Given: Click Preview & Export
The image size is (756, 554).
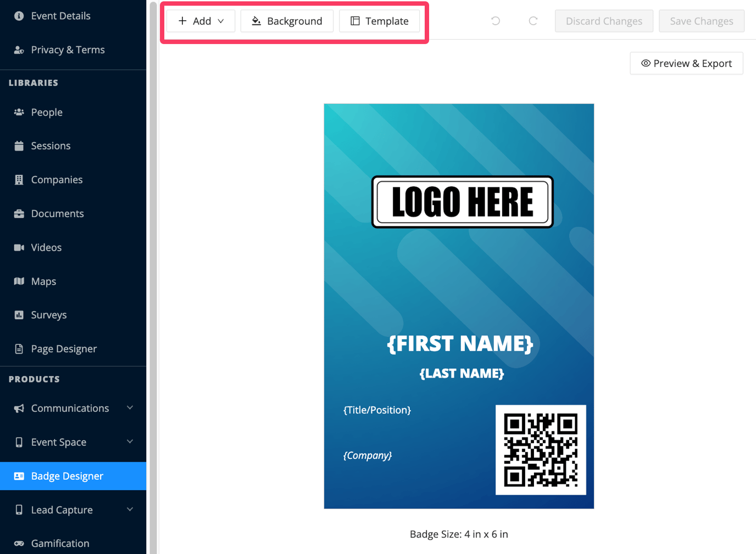Looking at the screenshot, I should point(686,63).
